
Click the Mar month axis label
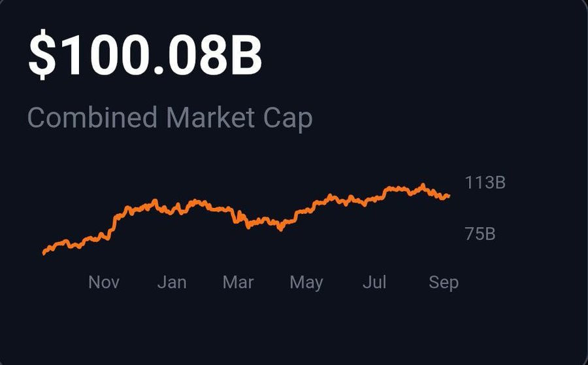[238, 282]
